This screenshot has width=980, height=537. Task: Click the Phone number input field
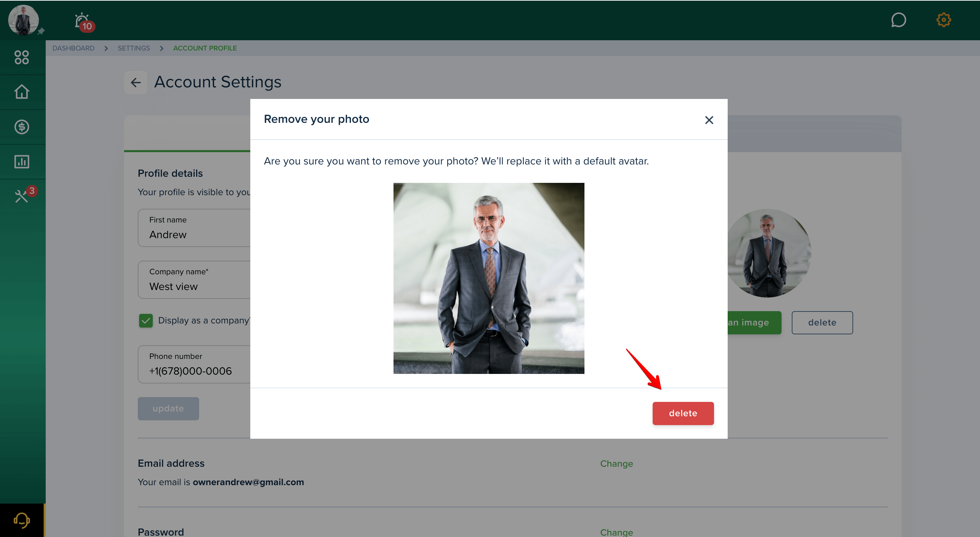click(x=194, y=364)
